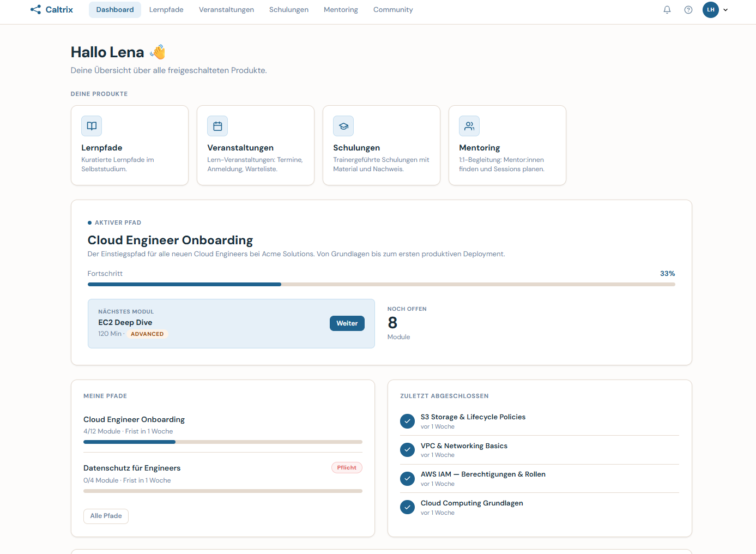The image size is (756, 554).
Task: Click the Hallo Lena heading
Action: (107, 52)
